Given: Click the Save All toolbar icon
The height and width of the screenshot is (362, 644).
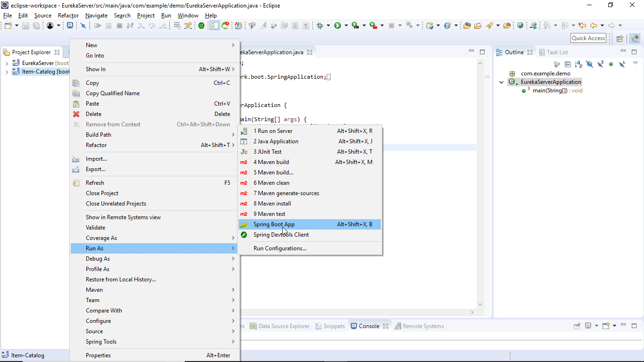Looking at the screenshot, I should pyautogui.click(x=36, y=25).
